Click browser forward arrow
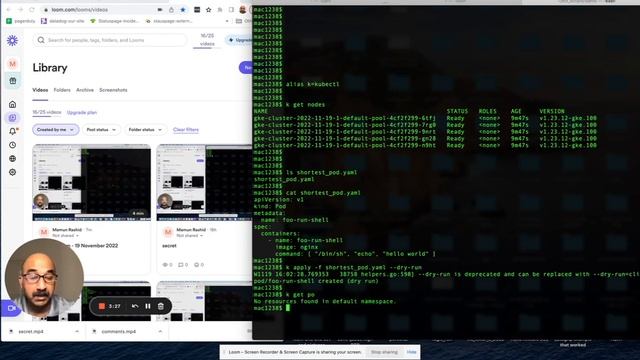640x360 pixels. [20, 9]
